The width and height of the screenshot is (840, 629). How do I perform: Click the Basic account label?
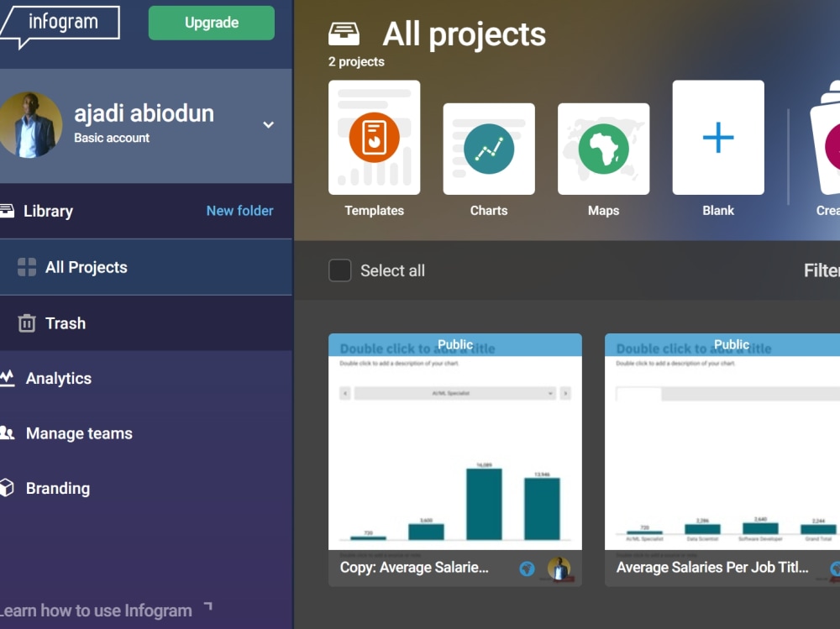coord(112,138)
